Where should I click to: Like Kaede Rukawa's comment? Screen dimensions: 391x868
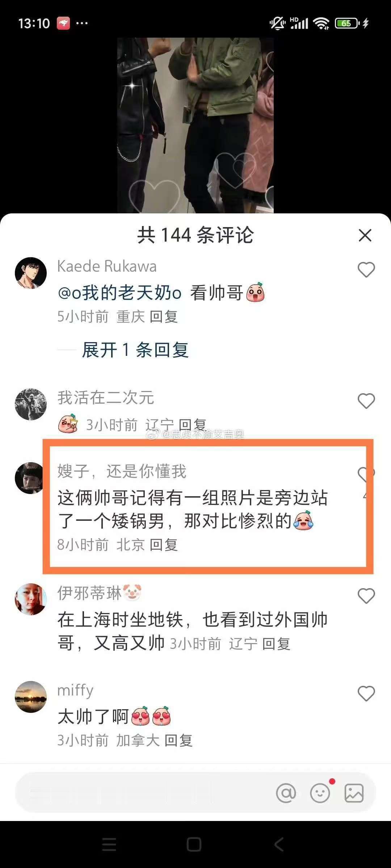[366, 270]
